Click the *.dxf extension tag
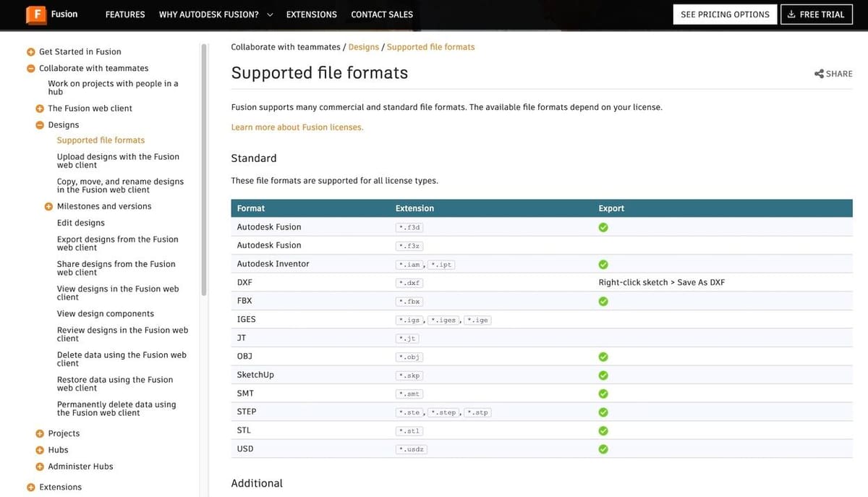Screen dimensions: 868x497 (409, 283)
